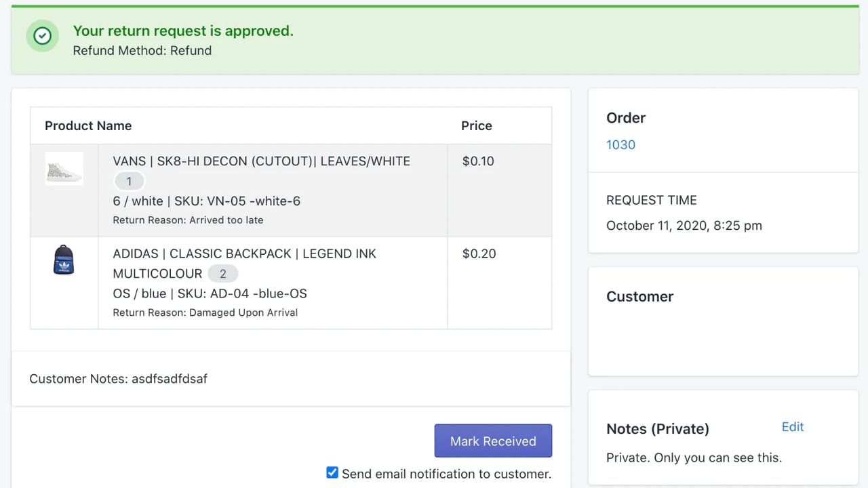Click the VANS SK8-HI DECON product name
Screen dimensions: 868x488
pos(261,161)
